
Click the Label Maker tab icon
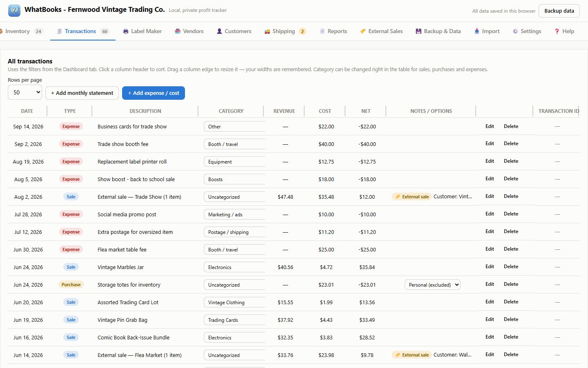(x=126, y=31)
